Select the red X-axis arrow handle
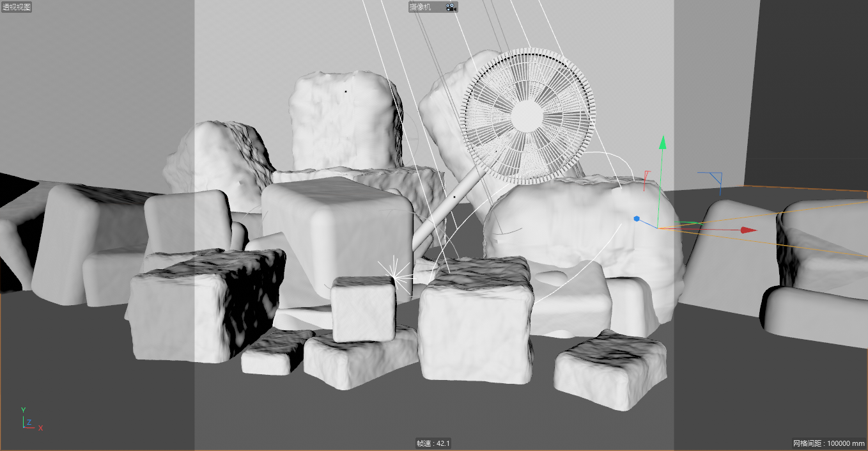868x451 pixels. 748,230
